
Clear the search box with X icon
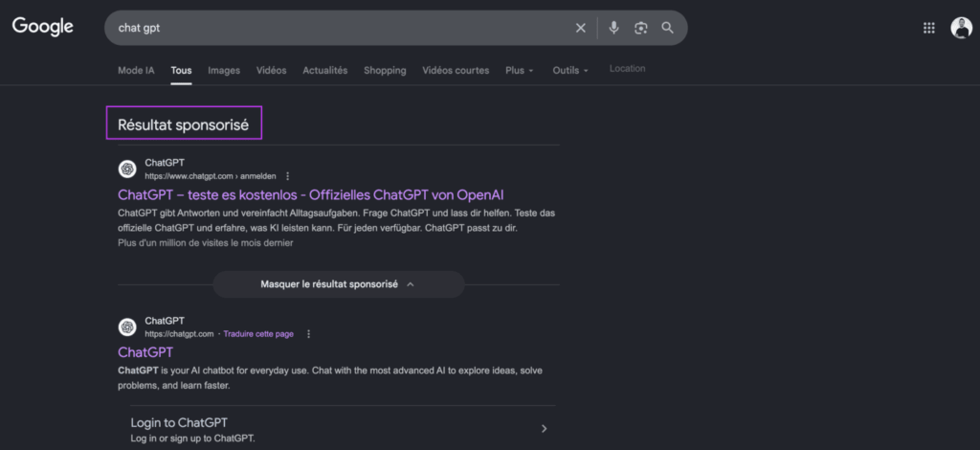coord(581,28)
